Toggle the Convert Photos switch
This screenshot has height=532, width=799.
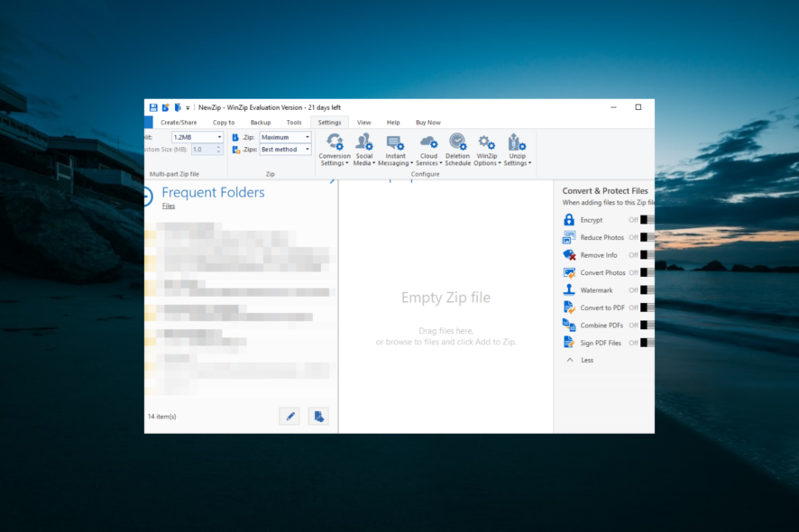(x=647, y=272)
